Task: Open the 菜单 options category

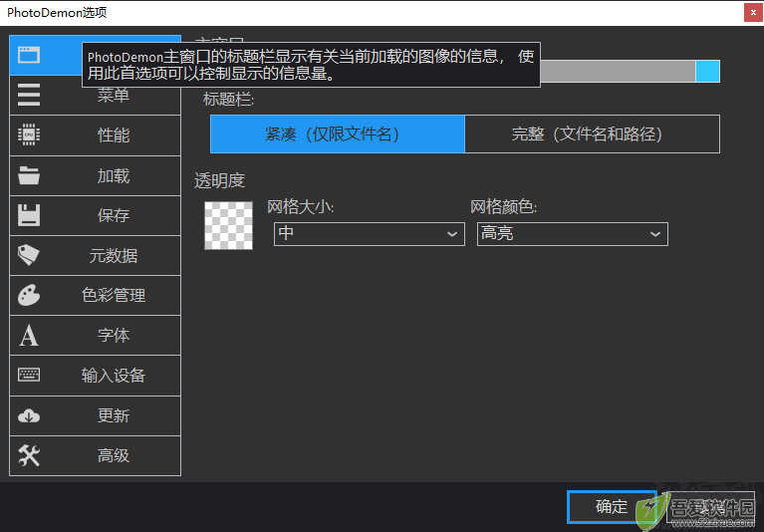Action: pos(95,96)
